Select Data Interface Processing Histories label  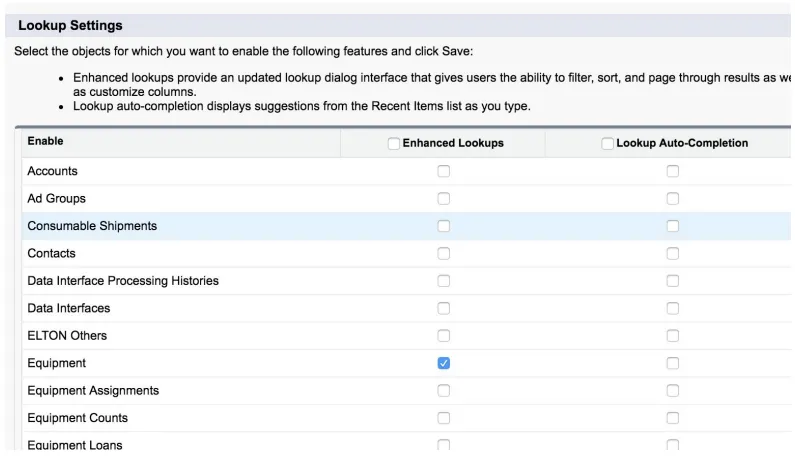pyautogui.click(x=123, y=281)
